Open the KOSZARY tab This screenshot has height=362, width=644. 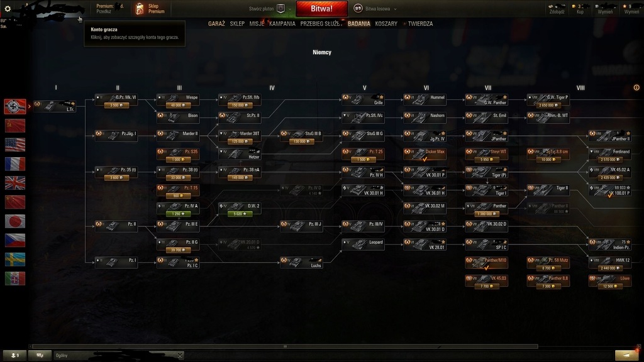386,24
